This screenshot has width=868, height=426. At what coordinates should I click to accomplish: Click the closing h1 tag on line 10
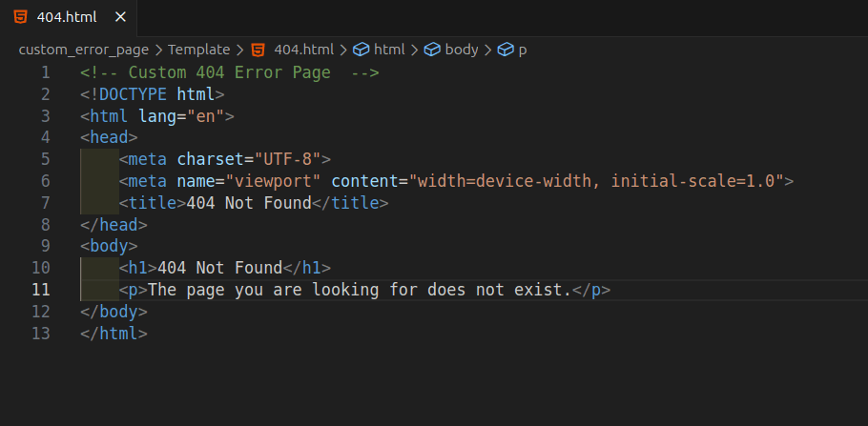point(307,268)
